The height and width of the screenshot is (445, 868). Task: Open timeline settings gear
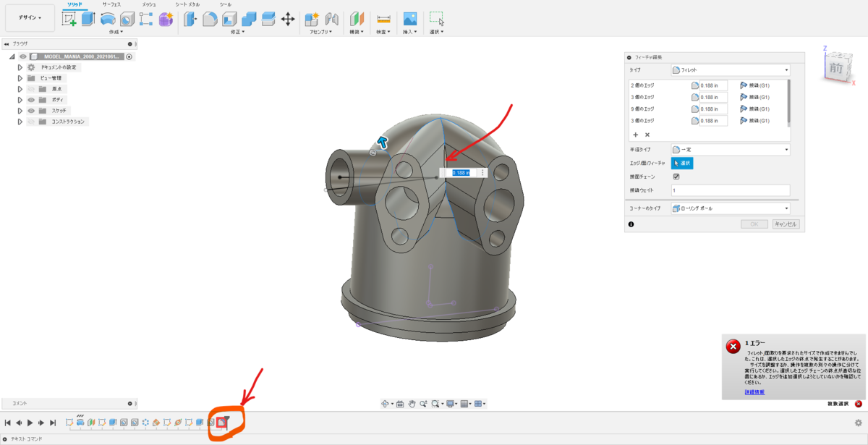click(859, 423)
